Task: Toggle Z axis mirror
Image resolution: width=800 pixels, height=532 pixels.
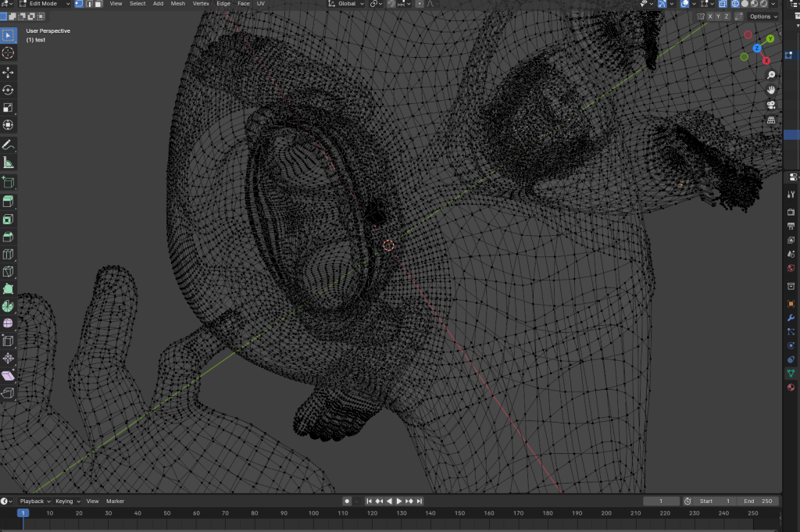Action: click(x=726, y=16)
